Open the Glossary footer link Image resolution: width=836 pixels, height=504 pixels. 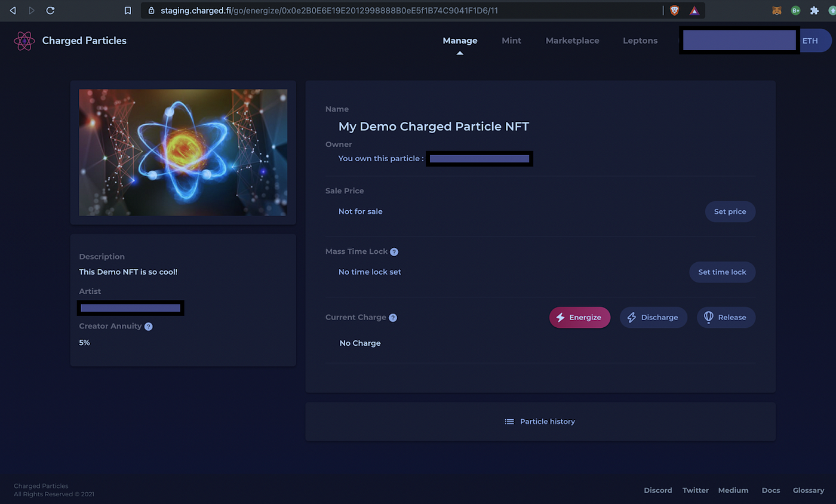809,490
